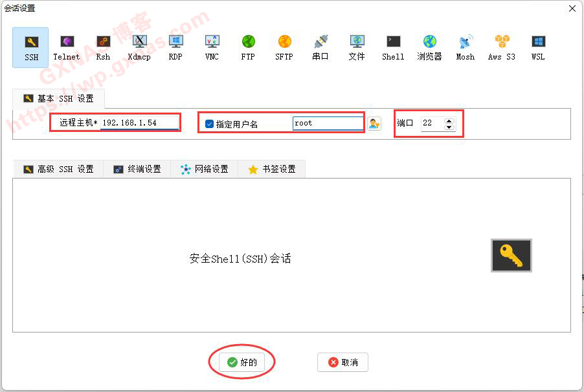
Task: Select the VNC session type
Action: pyautogui.click(x=212, y=47)
